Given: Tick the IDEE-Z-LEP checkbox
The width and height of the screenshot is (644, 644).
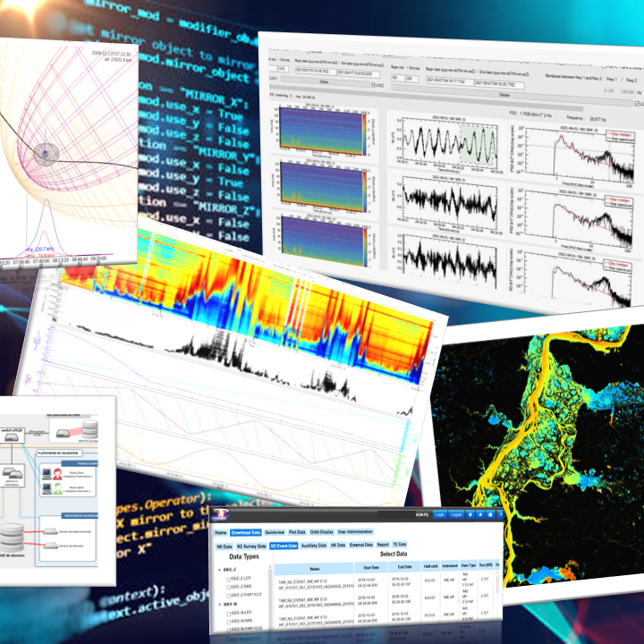Looking at the screenshot, I should [x=229, y=579].
